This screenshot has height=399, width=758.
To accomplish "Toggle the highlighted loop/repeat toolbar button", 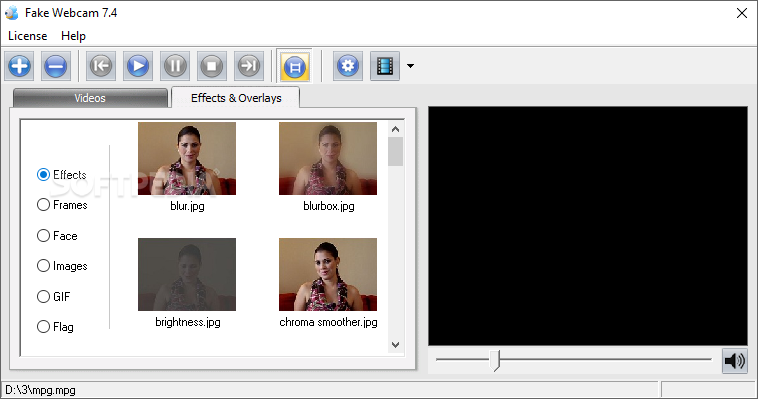I will [x=295, y=66].
